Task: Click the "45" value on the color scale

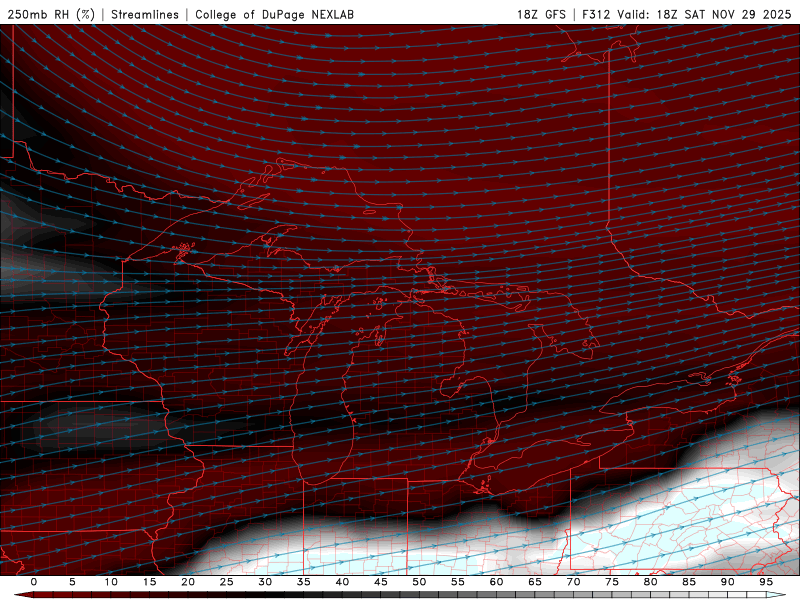Action: coord(381,582)
